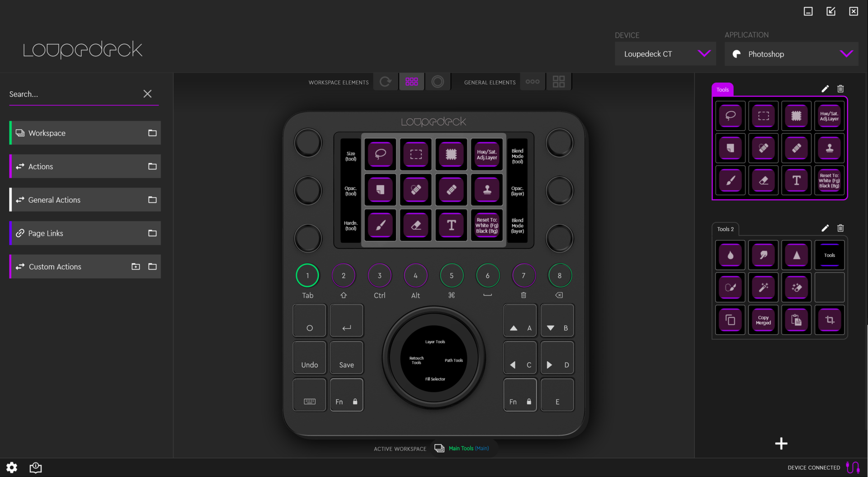Clear the search field with the X
Screen dimensions: 868x477
(x=147, y=94)
